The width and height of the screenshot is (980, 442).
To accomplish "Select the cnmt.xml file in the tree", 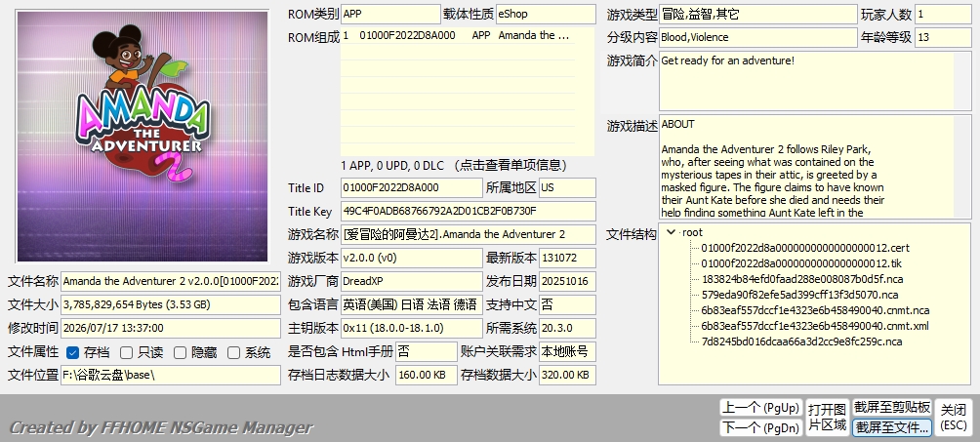I will [x=815, y=326].
